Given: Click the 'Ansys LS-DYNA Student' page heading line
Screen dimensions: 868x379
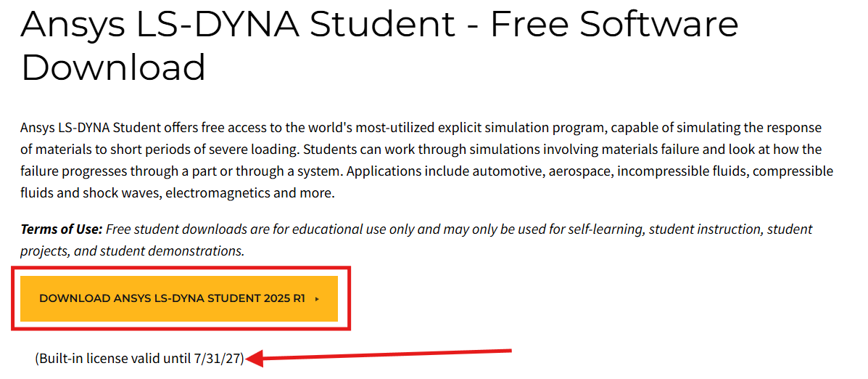Looking at the screenshot, I should [379, 23].
